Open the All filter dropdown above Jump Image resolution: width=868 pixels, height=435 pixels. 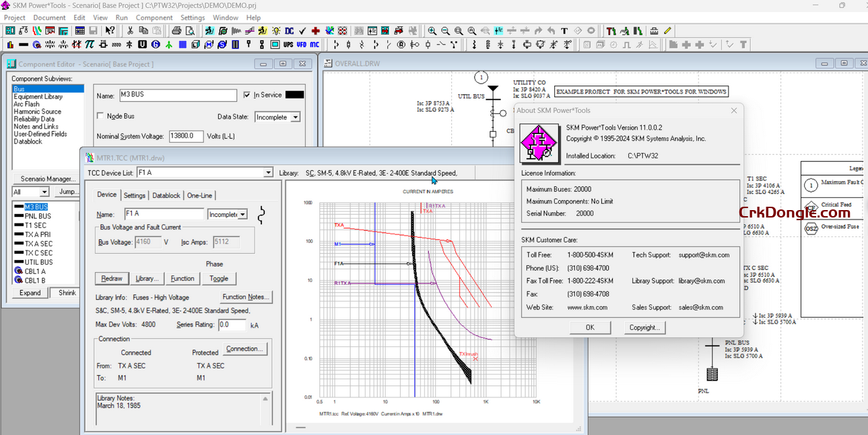click(44, 192)
